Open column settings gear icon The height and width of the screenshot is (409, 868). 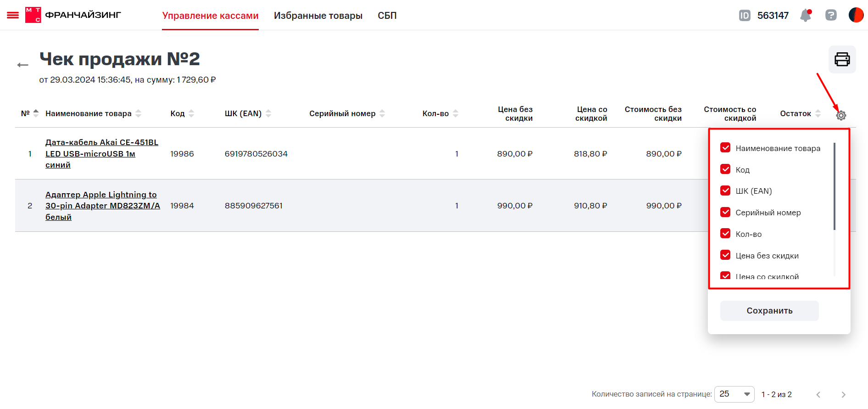click(x=841, y=115)
